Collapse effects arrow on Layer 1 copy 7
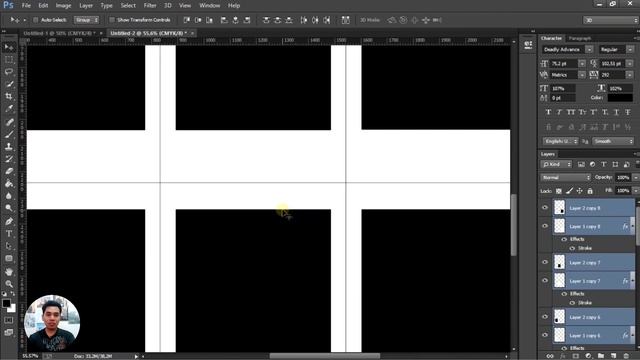This screenshot has height=360, width=640. (x=633, y=281)
